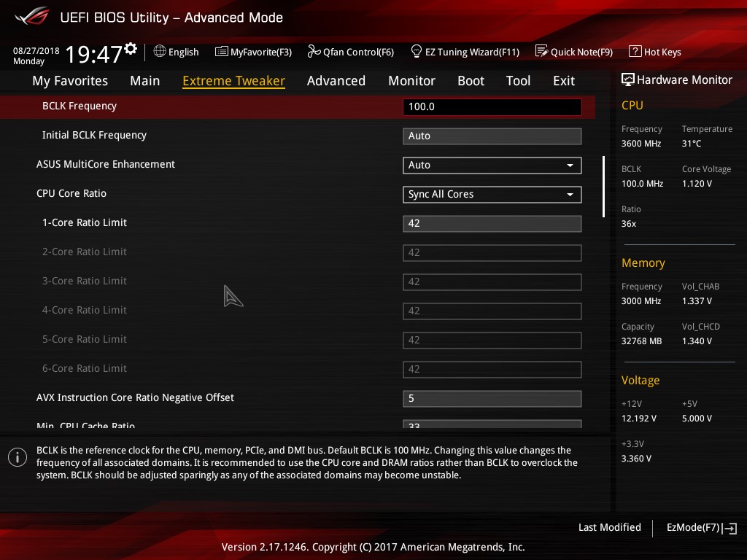Screen dimensions: 747x560
Task: Expand ASUS MultiCore Enhancement dropdown
Action: [492, 166]
